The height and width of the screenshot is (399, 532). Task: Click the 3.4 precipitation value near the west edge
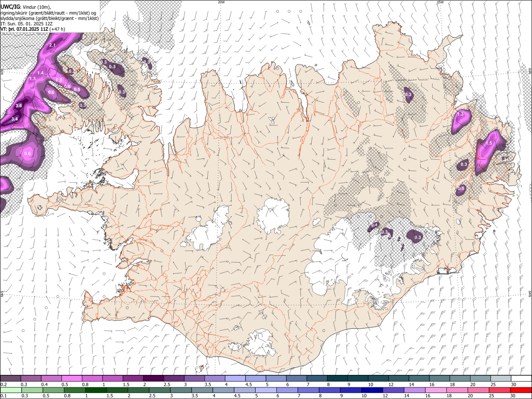click(x=15, y=119)
